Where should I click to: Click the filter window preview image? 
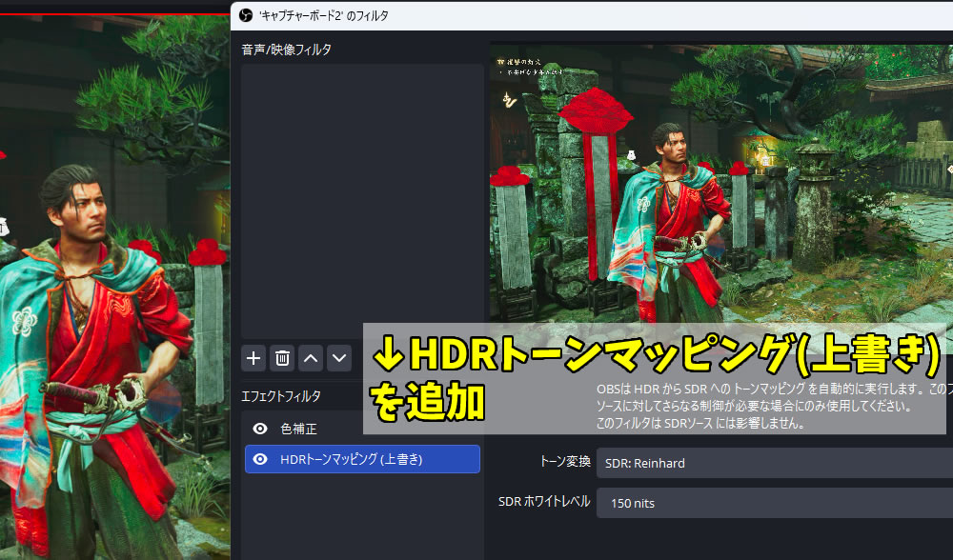coord(721,184)
